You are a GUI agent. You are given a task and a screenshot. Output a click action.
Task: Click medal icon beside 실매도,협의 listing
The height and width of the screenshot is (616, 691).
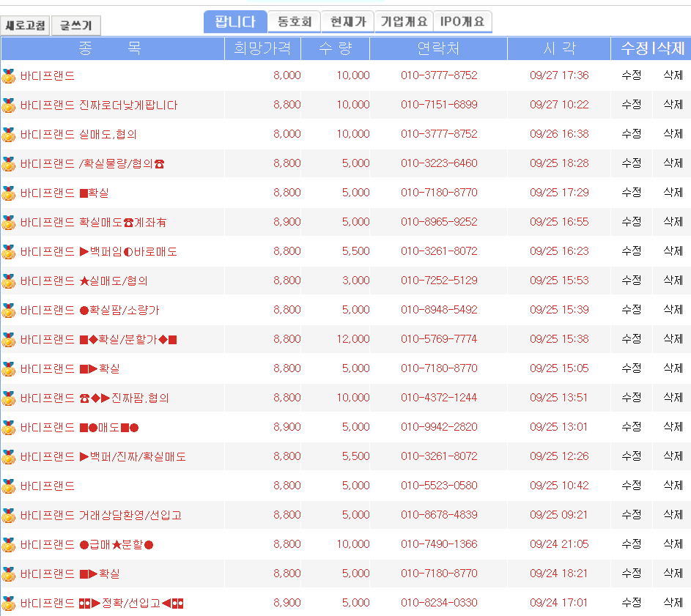[8, 134]
